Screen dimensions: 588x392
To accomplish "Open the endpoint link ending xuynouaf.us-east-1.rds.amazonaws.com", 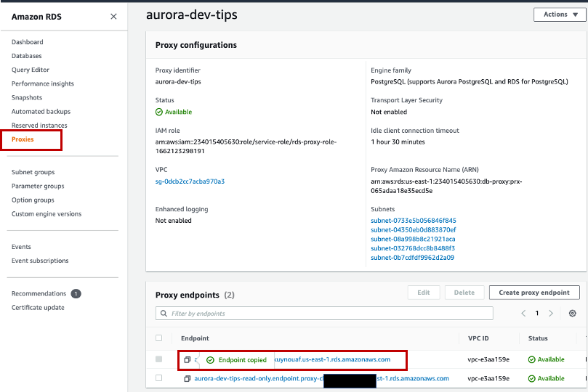I will coord(332,359).
